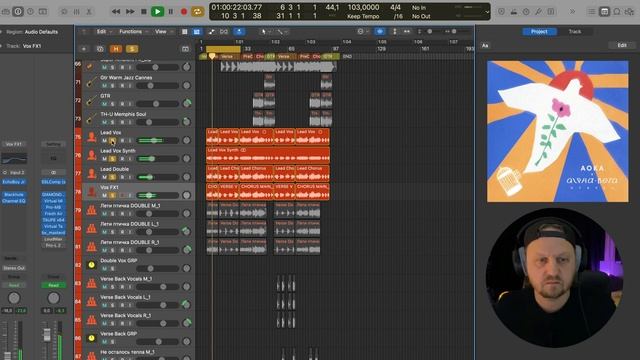This screenshot has width=640, height=360.
Task: Expand hidden toolbar items via double chevron
Action: [572, 11]
